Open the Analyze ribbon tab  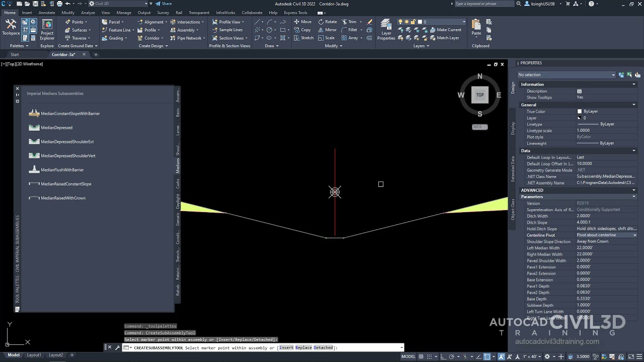coord(88,13)
